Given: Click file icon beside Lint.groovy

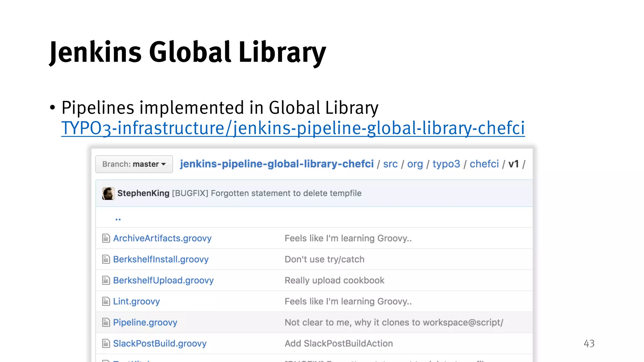Looking at the screenshot, I should [106, 302].
